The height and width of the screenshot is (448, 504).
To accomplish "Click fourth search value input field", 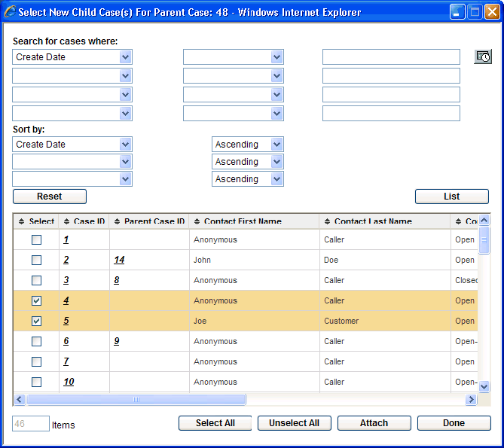I will 391,114.
